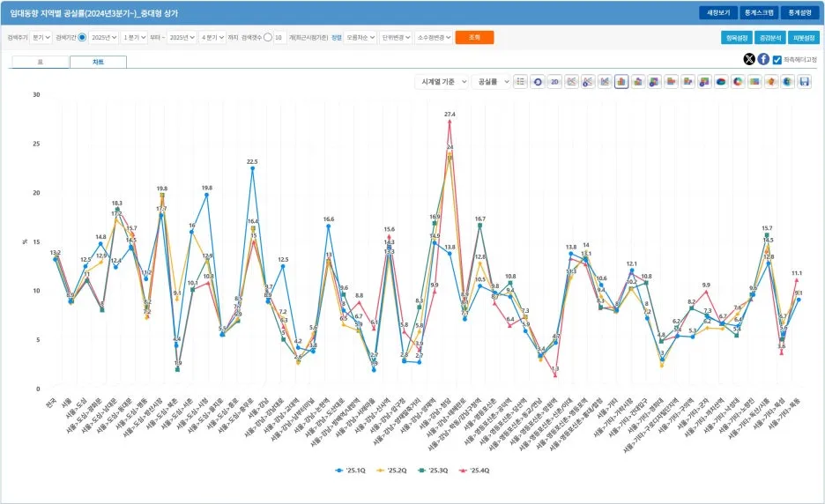
Task: Click the 통계설명 button
Action: (799, 12)
